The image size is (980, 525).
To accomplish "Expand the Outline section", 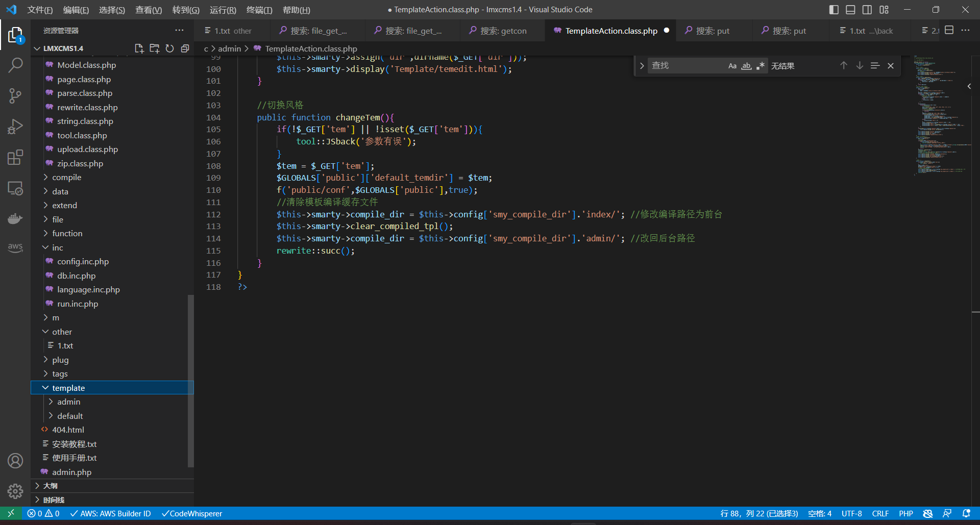I will pyautogui.click(x=112, y=486).
